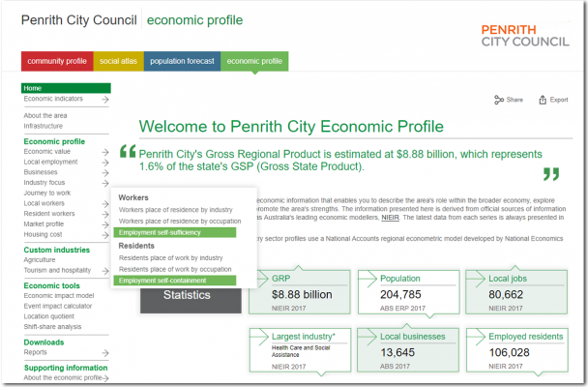The width and height of the screenshot is (588, 387).
Task: Click the Penrith City Council logo
Action: [517, 31]
